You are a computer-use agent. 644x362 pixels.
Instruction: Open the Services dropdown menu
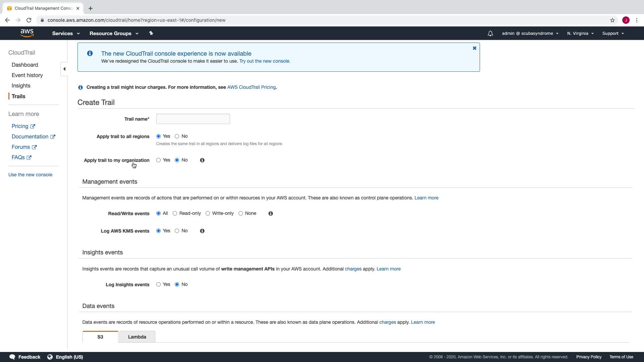[x=66, y=34]
